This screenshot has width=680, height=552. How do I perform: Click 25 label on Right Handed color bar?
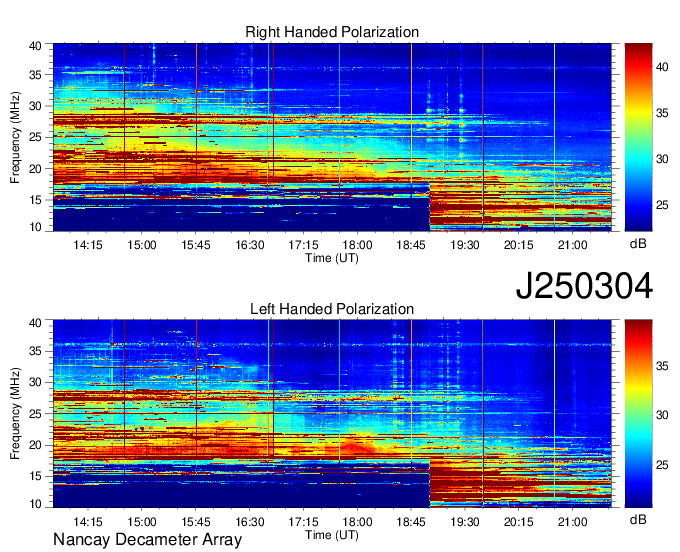662,205
